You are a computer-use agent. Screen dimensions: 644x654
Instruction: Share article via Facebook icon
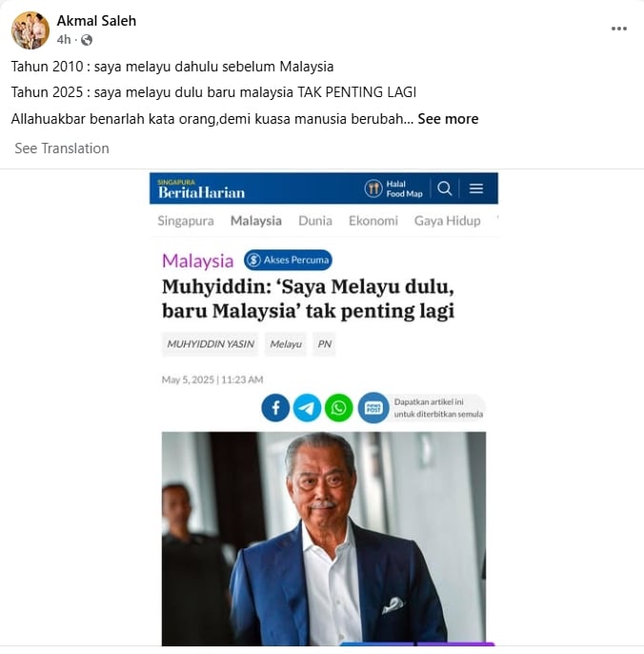pos(275,407)
